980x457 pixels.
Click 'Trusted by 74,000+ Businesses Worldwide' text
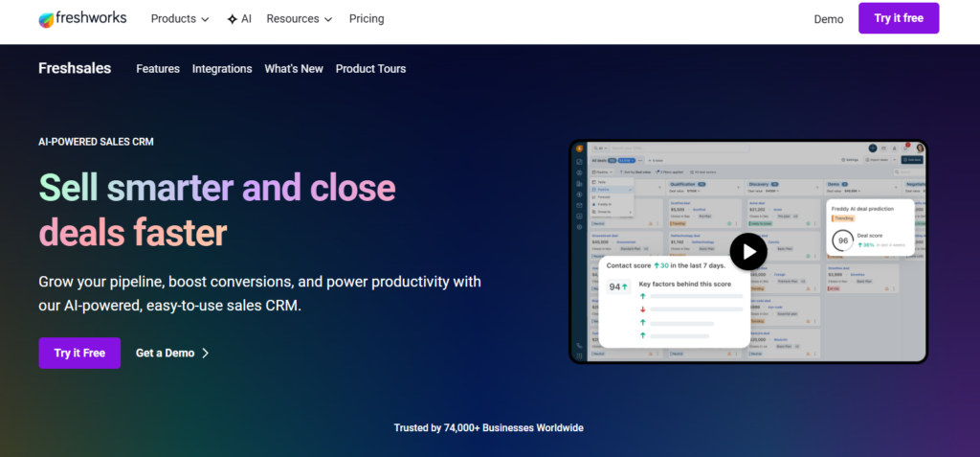pyautogui.click(x=489, y=428)
